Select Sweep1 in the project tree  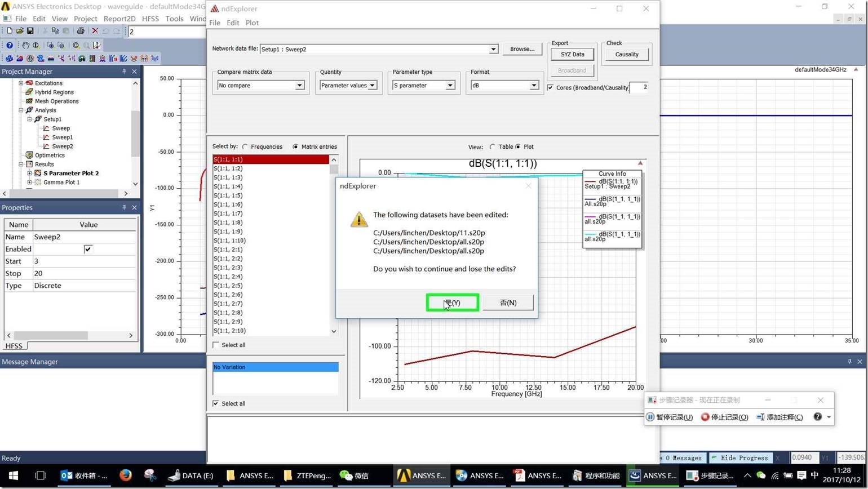[63, 137]
